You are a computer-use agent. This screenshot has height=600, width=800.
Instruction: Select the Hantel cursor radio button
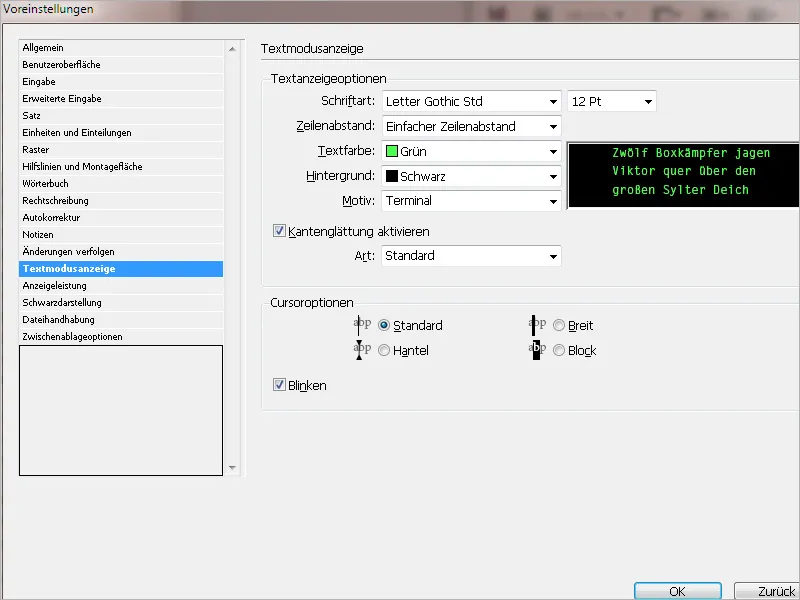pos(383,350)
